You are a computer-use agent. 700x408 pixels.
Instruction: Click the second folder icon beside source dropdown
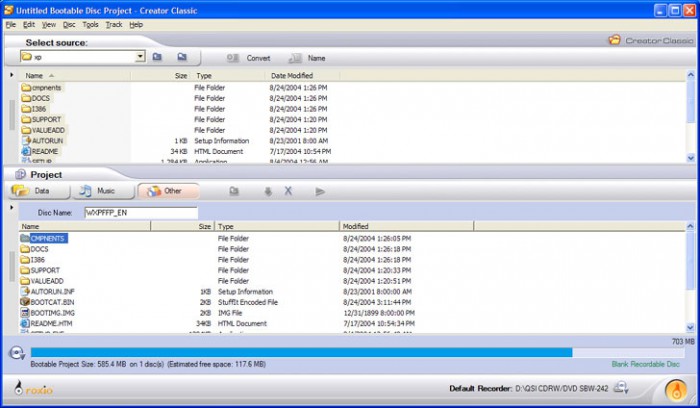point(182,57)
